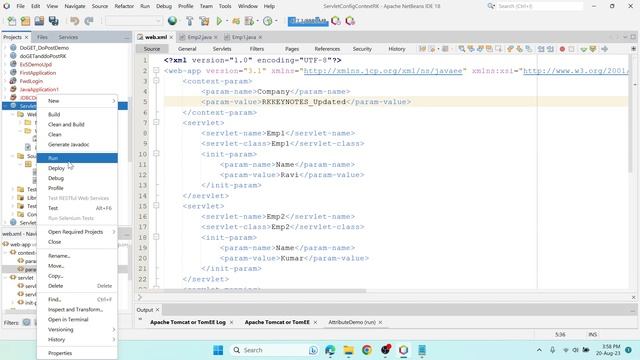Collapse the web-app fold at line 2
The height and width of the screenshot is (360, 640).
156,71
